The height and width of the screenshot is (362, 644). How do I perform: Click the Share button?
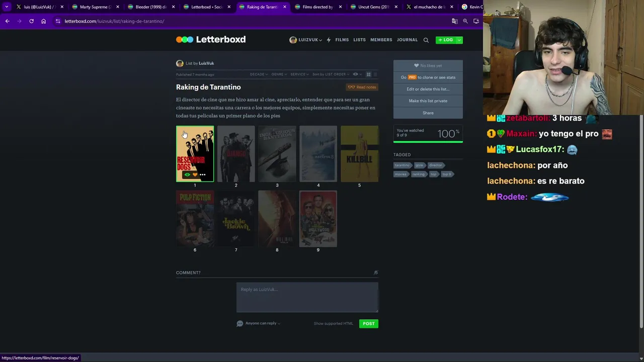pyautogui.click(x=428, y=113)
